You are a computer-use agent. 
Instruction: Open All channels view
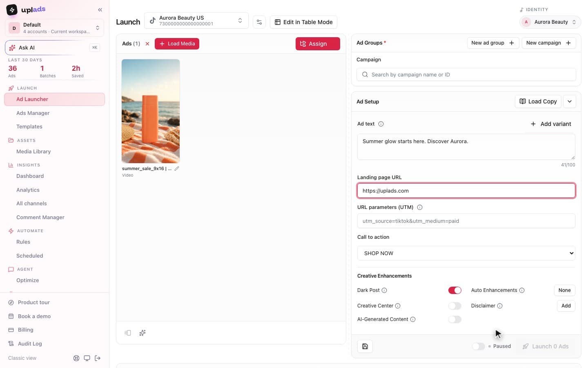click(x=31, y=204)
